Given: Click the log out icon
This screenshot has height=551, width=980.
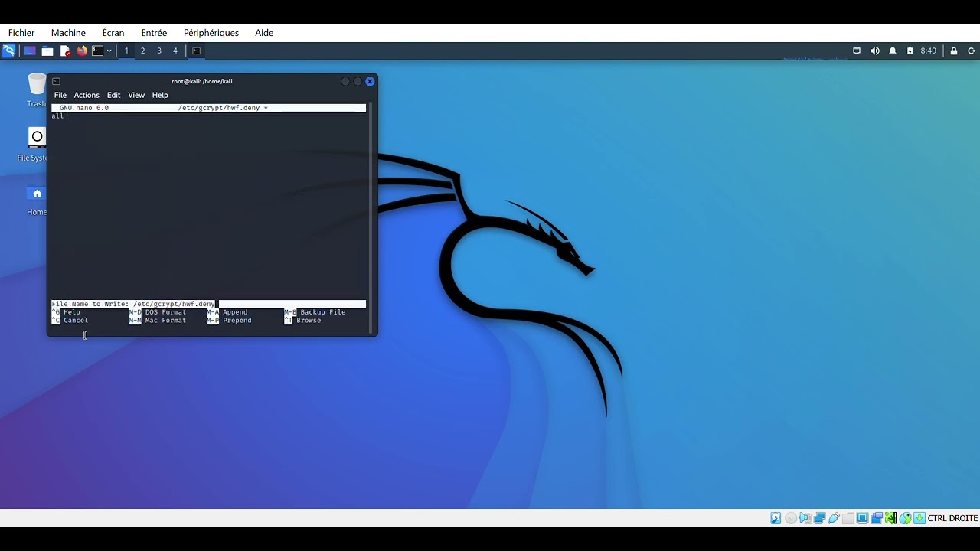Looking at the screenshot, I should tap(972, 51).
